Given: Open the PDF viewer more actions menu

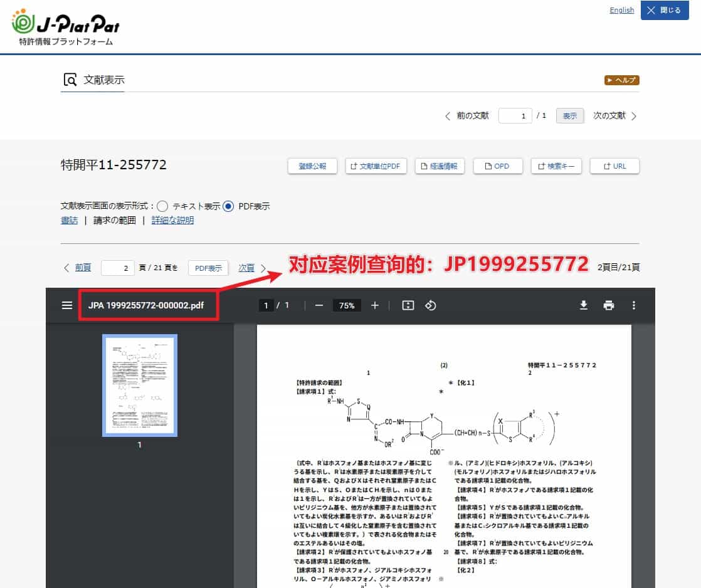Looking at the screenshot, I should [x=633, y=305].
